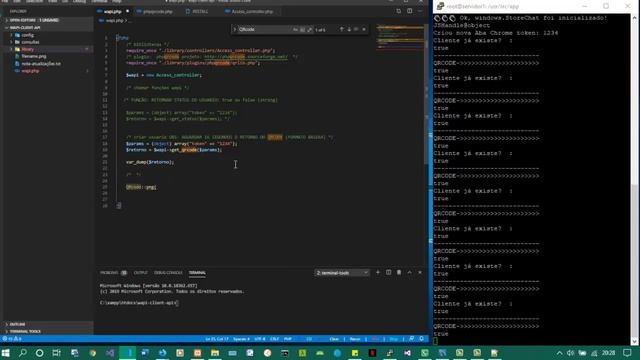Split the editor to the right

(x=409, y=11)
